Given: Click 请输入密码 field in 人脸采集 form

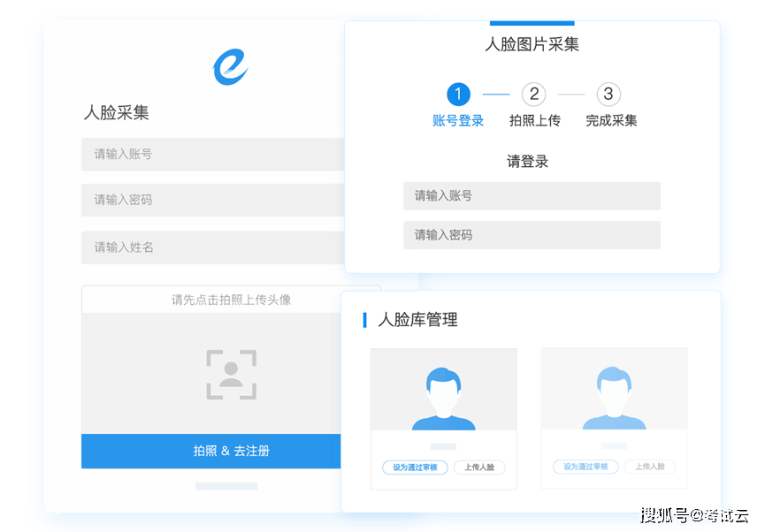Looking at the screenshot, I should click(212, 200).
